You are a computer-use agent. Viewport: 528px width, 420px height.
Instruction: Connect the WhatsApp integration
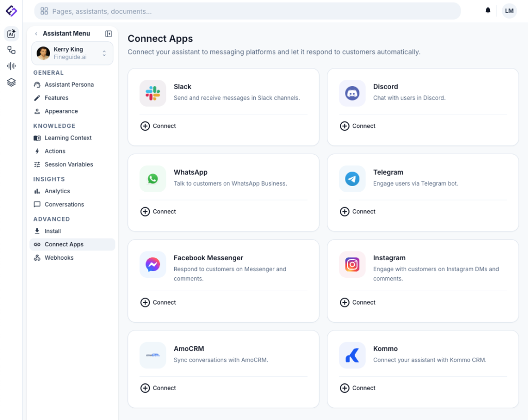[159, 212]
